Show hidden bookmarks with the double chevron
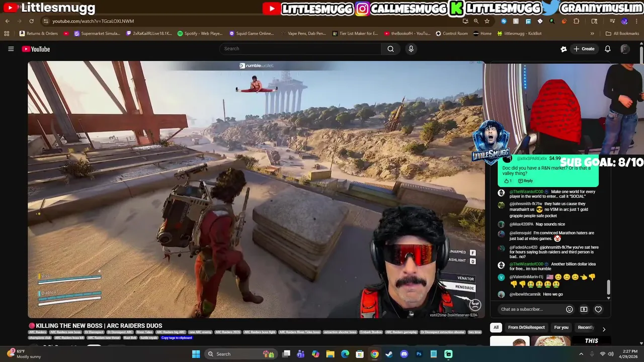 click(x=592, y=34)
